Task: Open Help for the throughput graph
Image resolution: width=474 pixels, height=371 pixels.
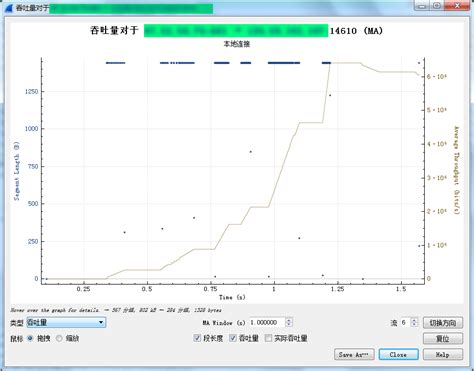Action: (443, 354)
